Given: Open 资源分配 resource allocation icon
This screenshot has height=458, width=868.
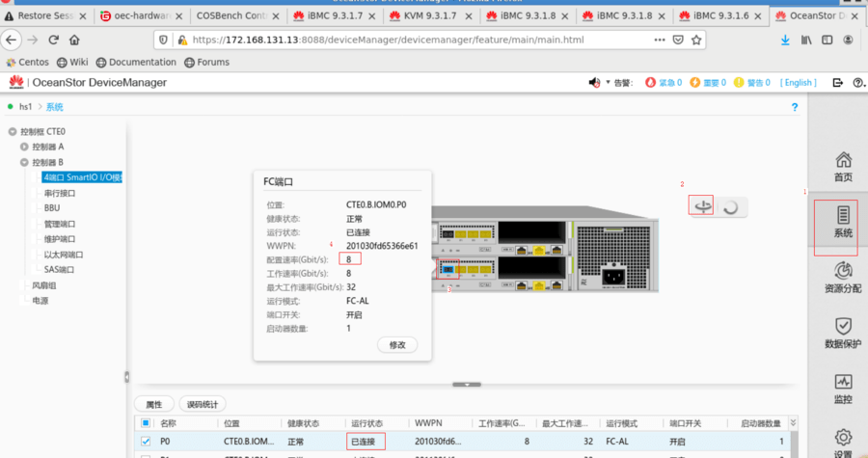Looking at the screenshot, I should [x=843, y=277].
